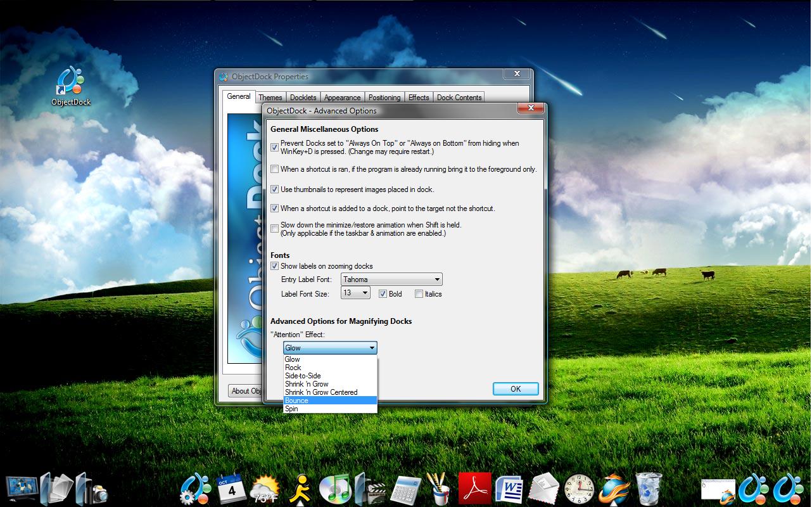Toggle Use thumbnails to represent images
Image resolution: width=812 pixels, height=507 pixels.
point(274,189)
